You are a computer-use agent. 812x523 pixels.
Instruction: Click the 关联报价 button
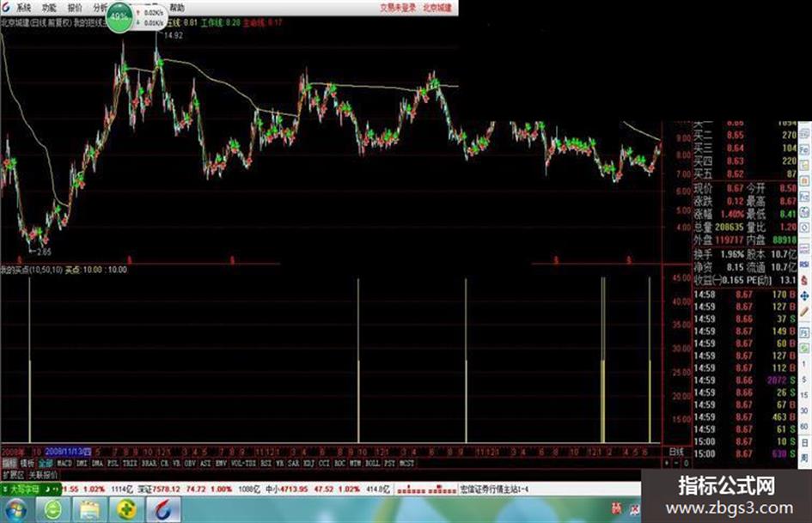point(44,475)
